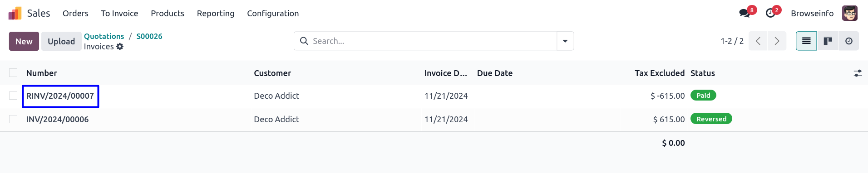
Task: Open optional columns adjust settings icon
Action: tap(858, 73)
